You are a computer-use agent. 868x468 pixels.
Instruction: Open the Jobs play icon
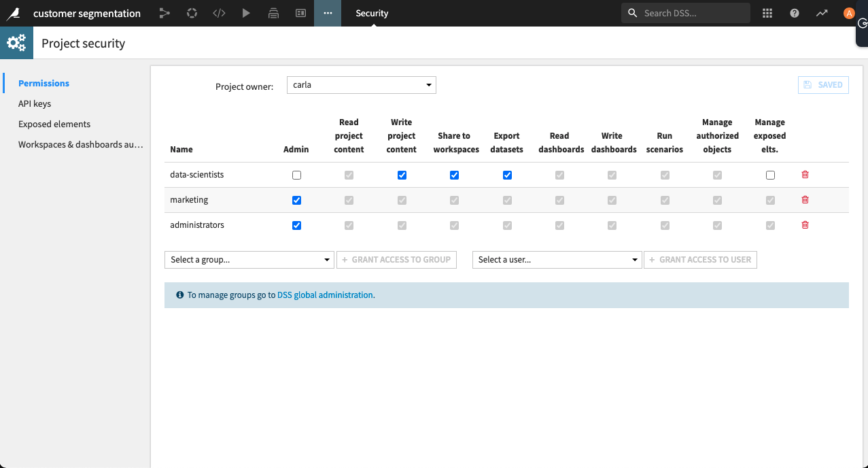click(246, 13)
